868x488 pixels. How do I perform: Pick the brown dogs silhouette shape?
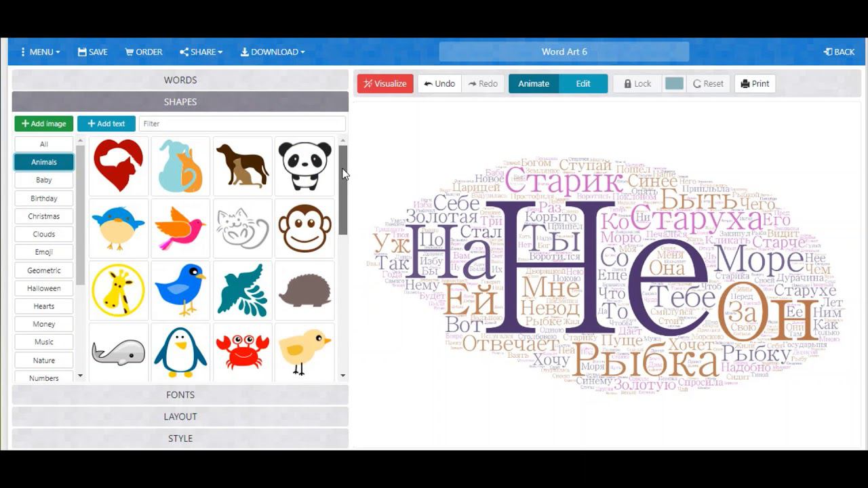click(x=243, y=166)
